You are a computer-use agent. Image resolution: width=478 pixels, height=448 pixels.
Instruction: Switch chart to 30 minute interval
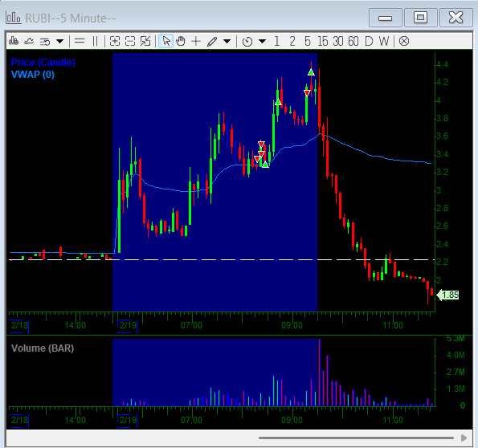coord(337,41)
